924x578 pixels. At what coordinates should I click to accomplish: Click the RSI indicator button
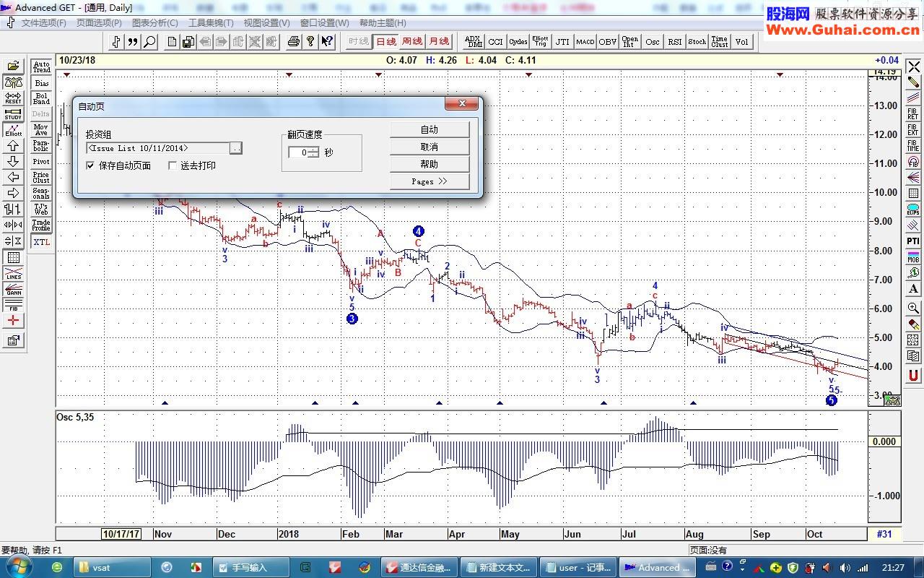(674, 42)
